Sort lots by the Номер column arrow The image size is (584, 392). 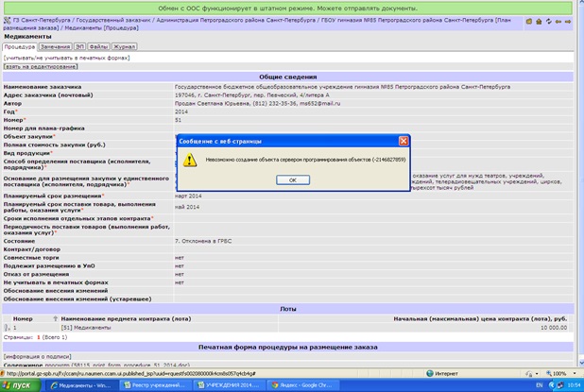coord(55,318)
